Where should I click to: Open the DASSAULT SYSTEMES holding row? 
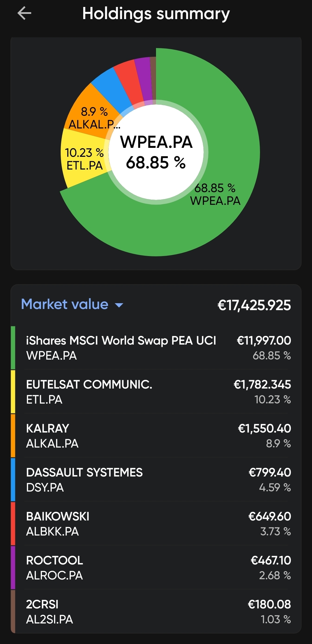click(x=156, y=480)
